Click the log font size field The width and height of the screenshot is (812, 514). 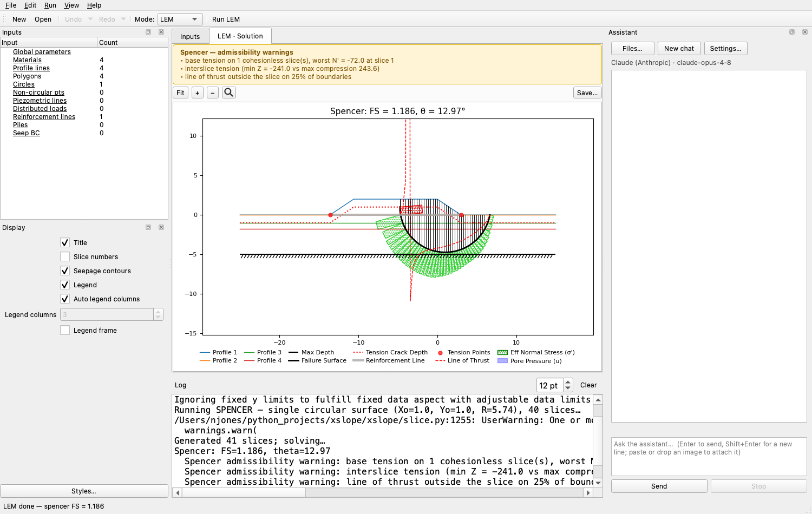tap(549, 385)
